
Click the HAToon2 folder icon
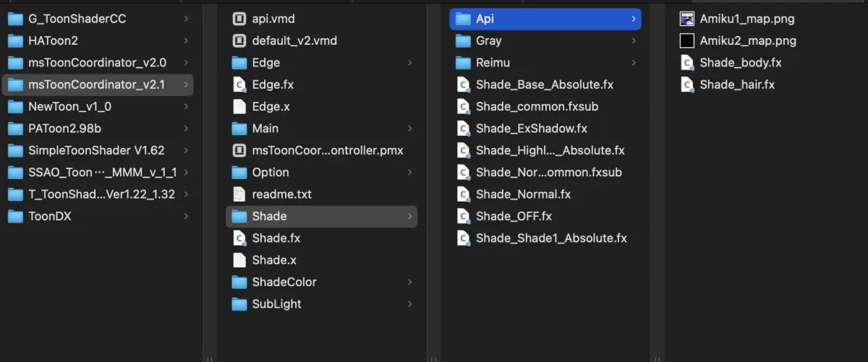(x=16, y=41)
